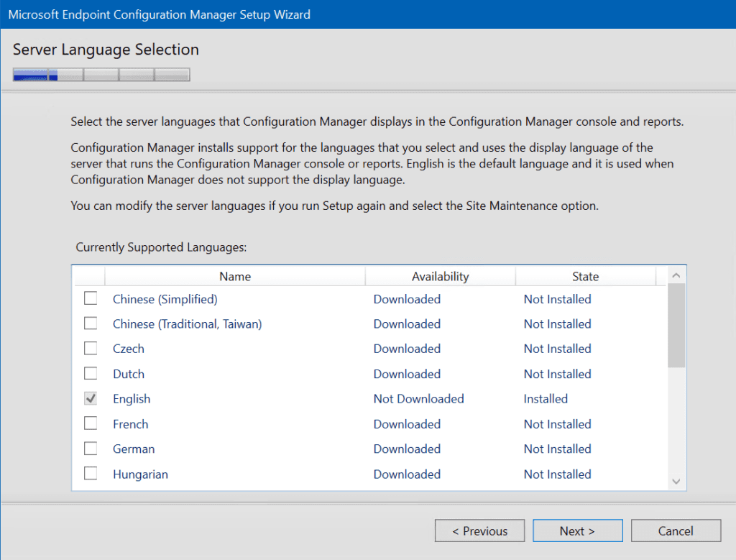
Task: Toggle the English language checkbox
Action: pyautogui.click(x=91, y=398)
